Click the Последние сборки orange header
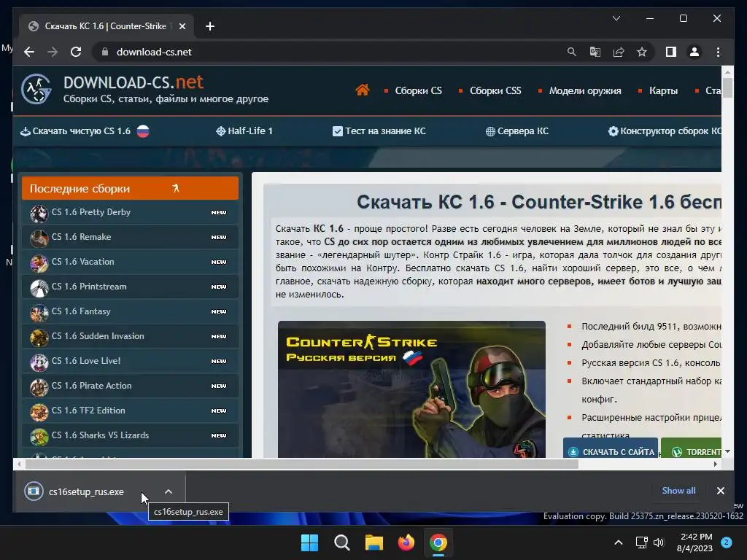 130,189
